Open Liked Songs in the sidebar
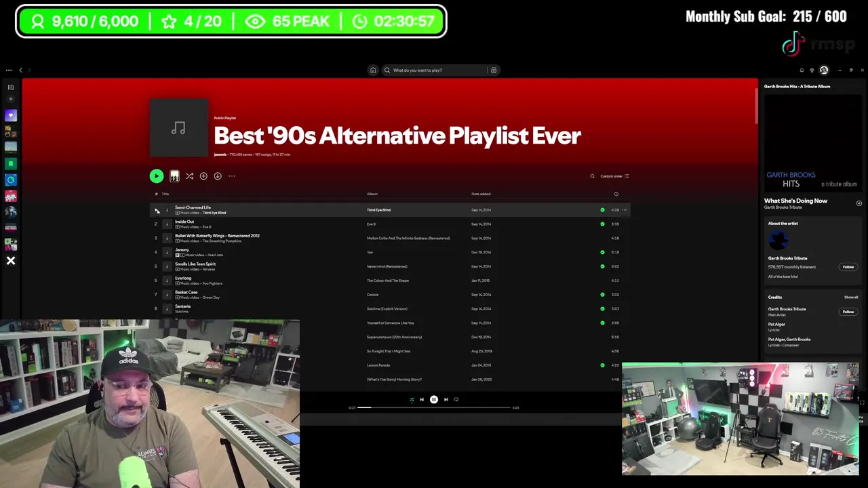The height and width of the screenshot is (488, 868). 11,115
